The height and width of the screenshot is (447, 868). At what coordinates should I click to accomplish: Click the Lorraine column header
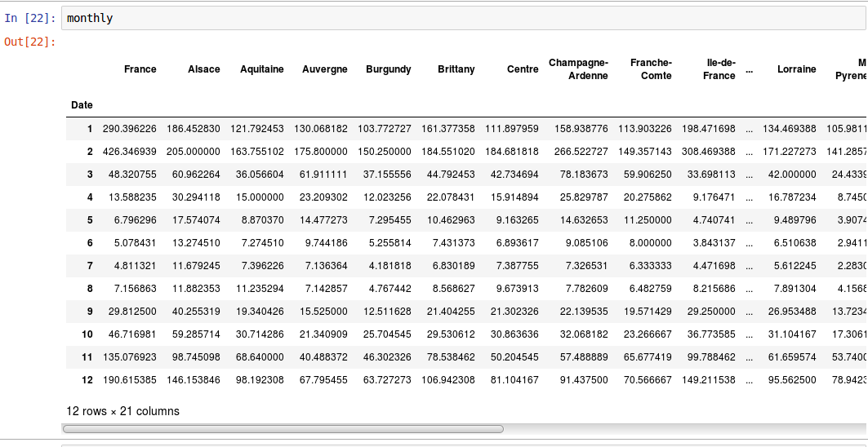click(x=797, y=69)
